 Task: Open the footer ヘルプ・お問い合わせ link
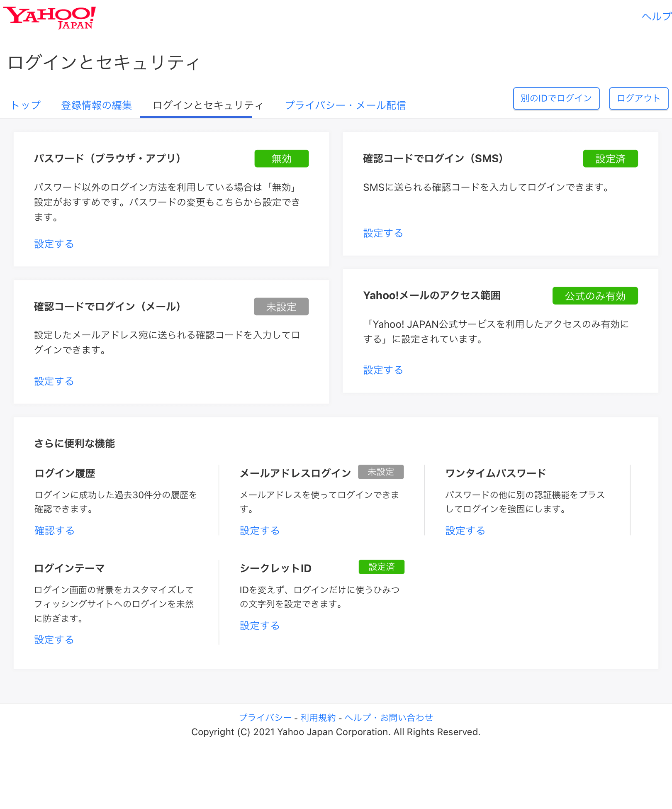click(389, 717)
